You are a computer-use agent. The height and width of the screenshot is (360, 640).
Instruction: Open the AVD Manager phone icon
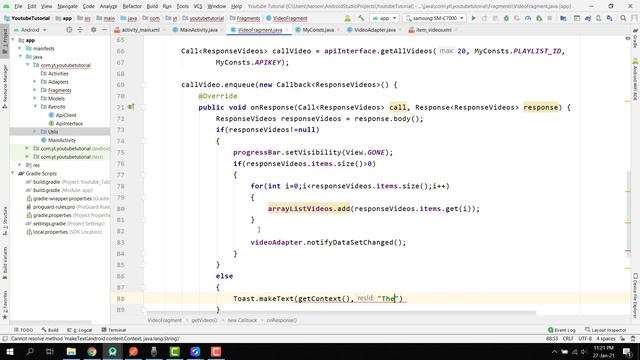(599, 18)
